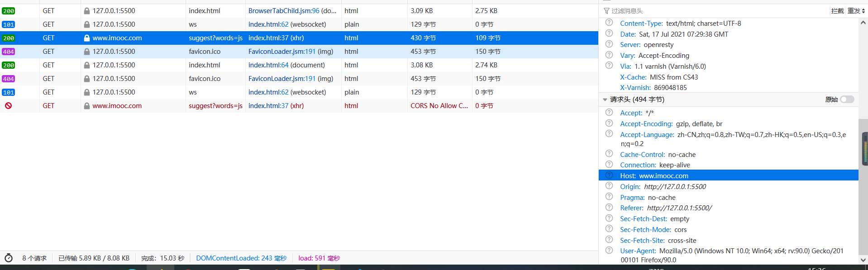868x270 pixels.
Task: Open help icon for User-Agent header
Action: (609, 250)
